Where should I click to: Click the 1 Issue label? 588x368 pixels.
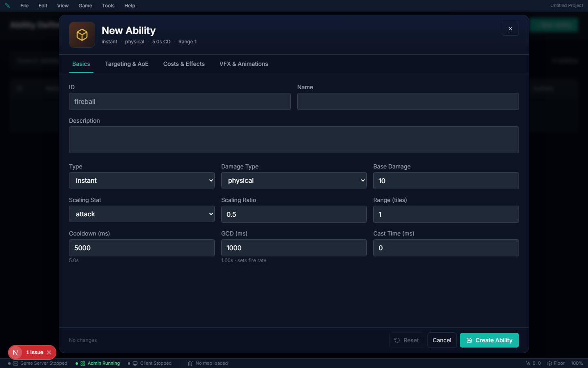coord(35,352)
